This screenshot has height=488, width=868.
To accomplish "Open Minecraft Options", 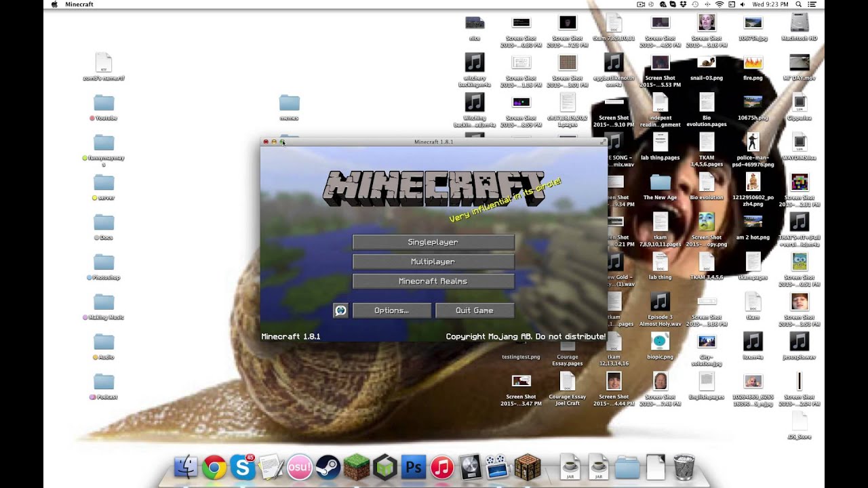I will point(391,310).
